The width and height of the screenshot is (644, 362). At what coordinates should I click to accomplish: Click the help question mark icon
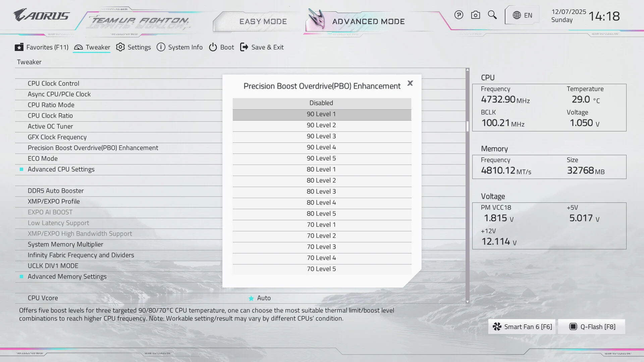[x=459, y=15]
